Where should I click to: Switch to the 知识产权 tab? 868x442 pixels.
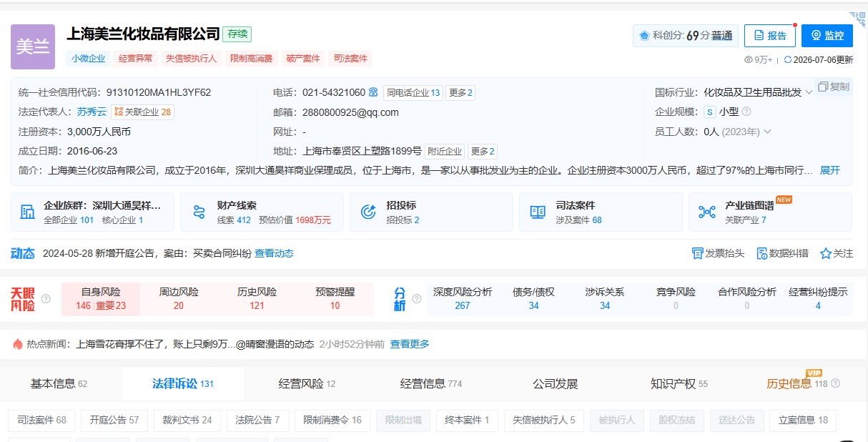[x=679, y=383]
